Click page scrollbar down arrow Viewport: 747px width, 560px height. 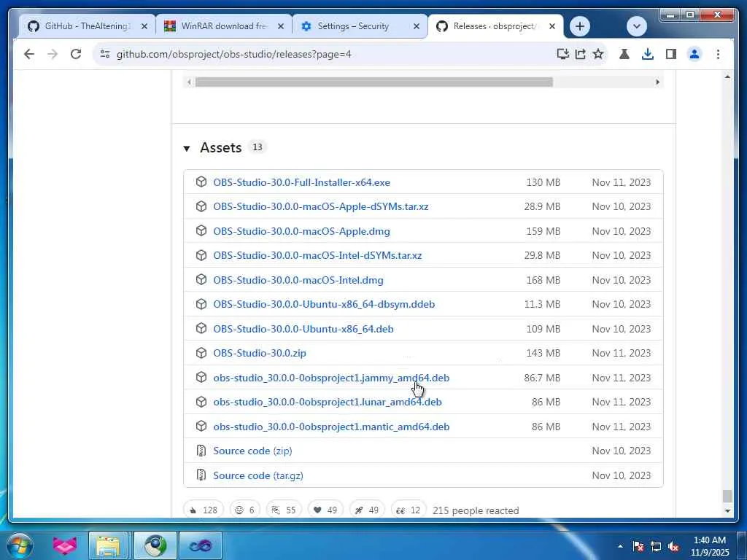click(727, 511)
